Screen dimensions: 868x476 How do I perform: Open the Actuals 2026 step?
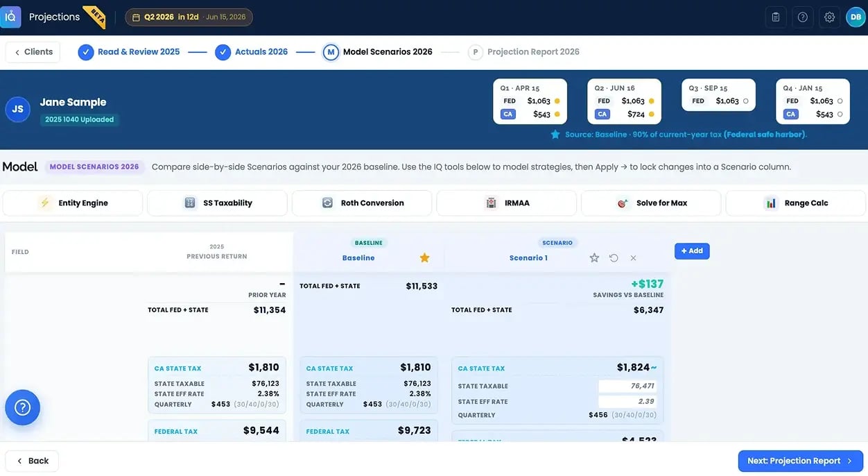(x=251, y=52)
